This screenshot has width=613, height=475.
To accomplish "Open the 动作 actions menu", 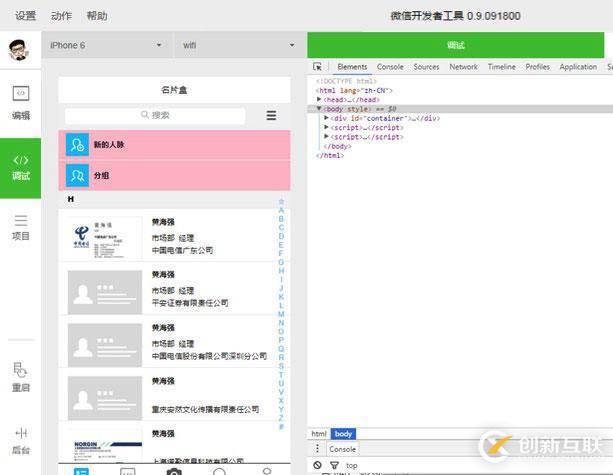I will tap(61, 16).
